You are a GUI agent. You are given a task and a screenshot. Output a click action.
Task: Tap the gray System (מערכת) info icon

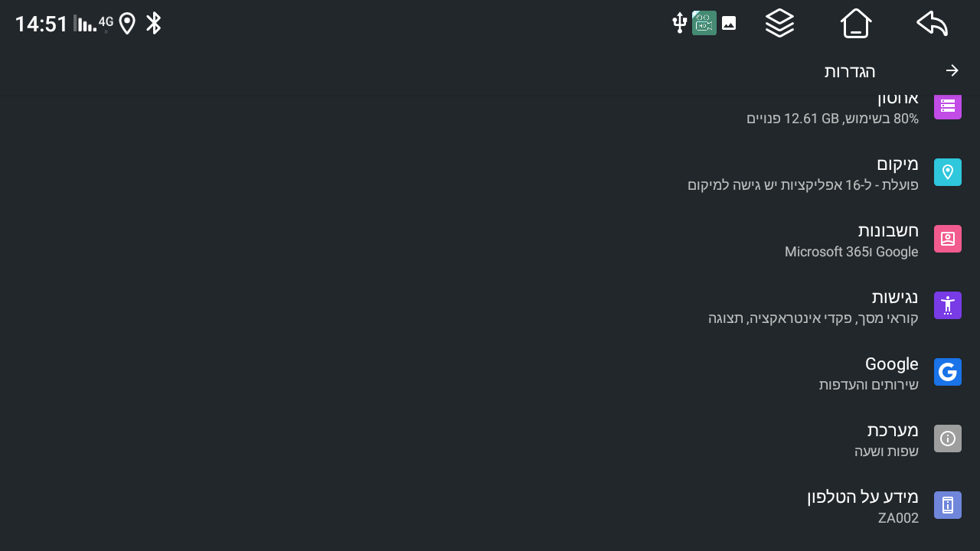(x=947, y=439)
